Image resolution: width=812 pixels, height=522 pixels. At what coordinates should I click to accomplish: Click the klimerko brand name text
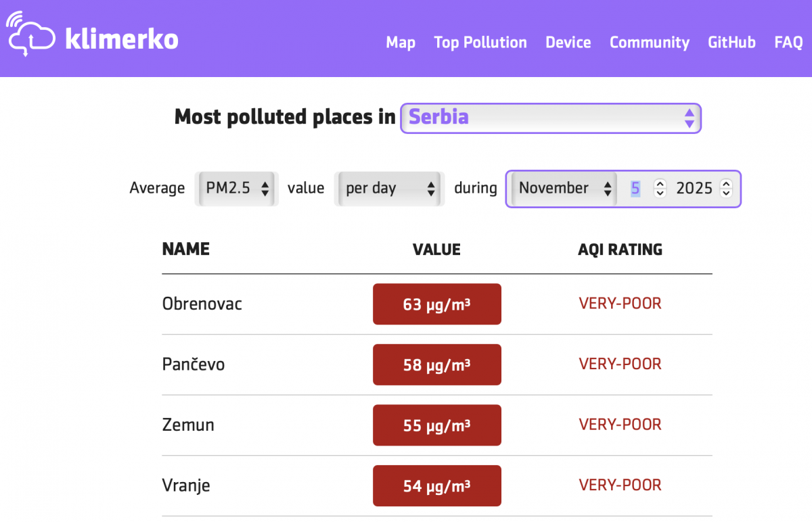point(122,40)
